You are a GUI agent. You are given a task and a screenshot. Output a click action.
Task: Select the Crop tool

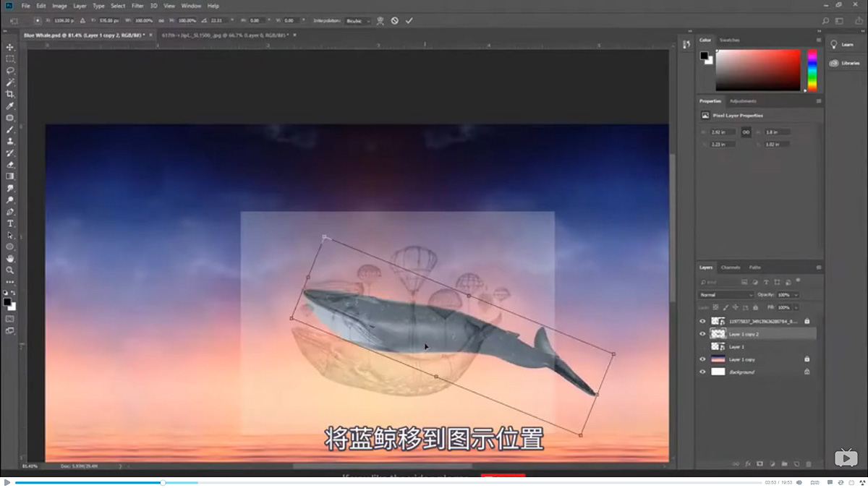click(x=10, y=95)
